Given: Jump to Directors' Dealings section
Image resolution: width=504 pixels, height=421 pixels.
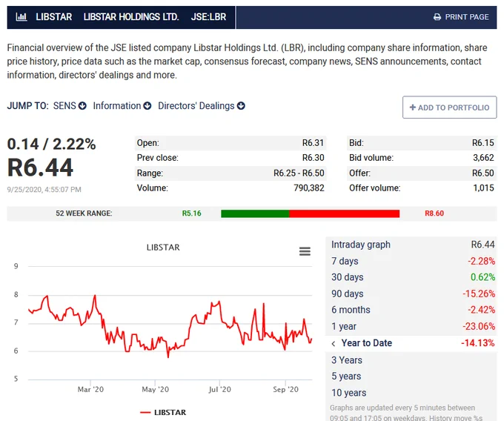Looking at the screenshot, I should [201, 106].
